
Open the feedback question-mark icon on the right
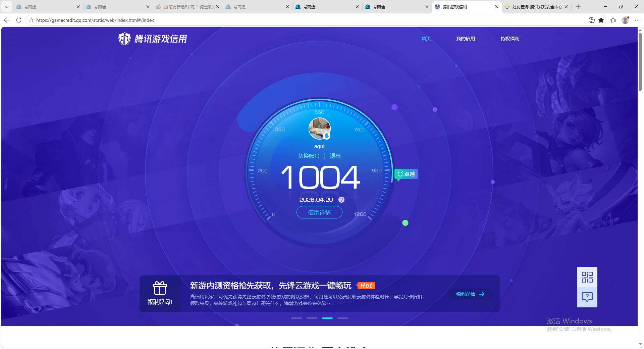click(587, 297)
